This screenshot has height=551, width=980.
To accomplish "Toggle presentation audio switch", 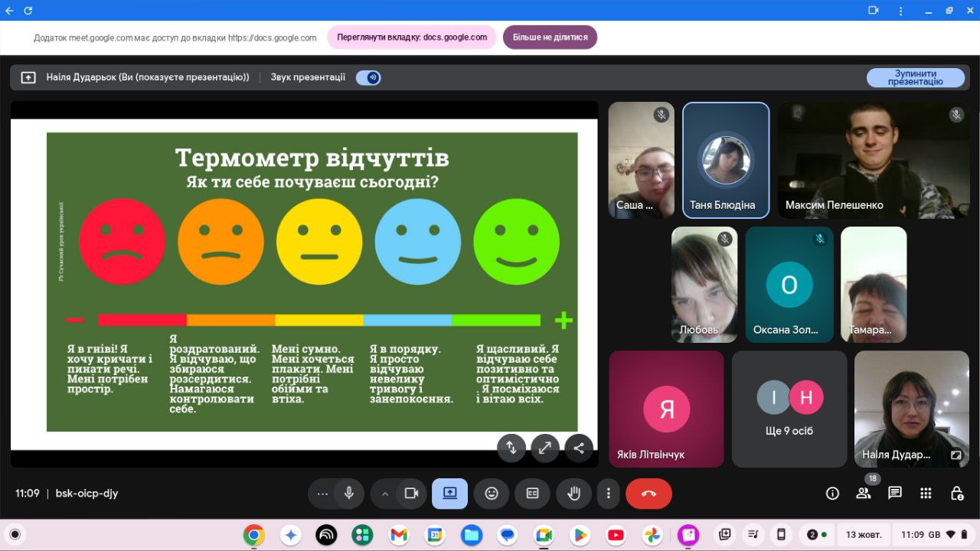I will pos(368,77).
